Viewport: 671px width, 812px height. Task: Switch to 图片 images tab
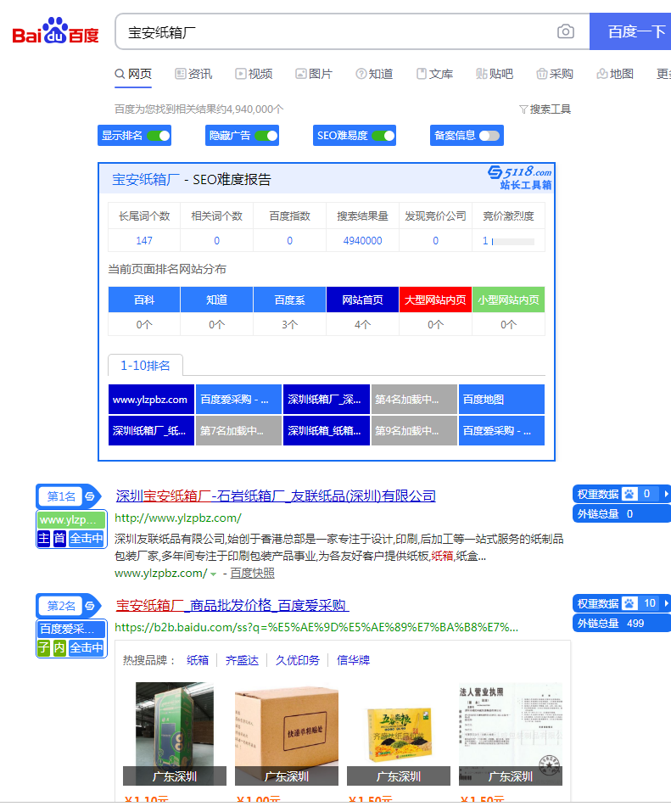coord(314,74)
